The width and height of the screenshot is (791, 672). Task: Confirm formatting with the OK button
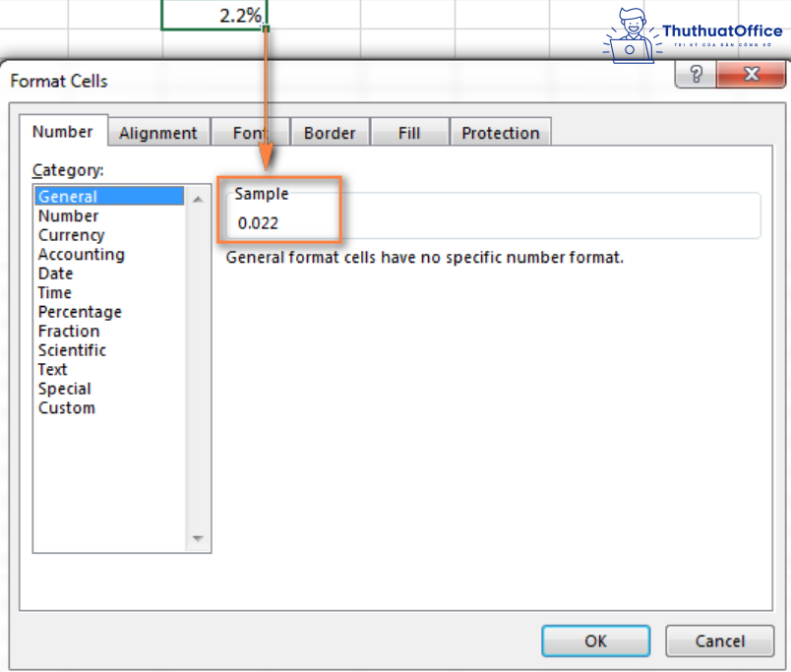point(595,641)
